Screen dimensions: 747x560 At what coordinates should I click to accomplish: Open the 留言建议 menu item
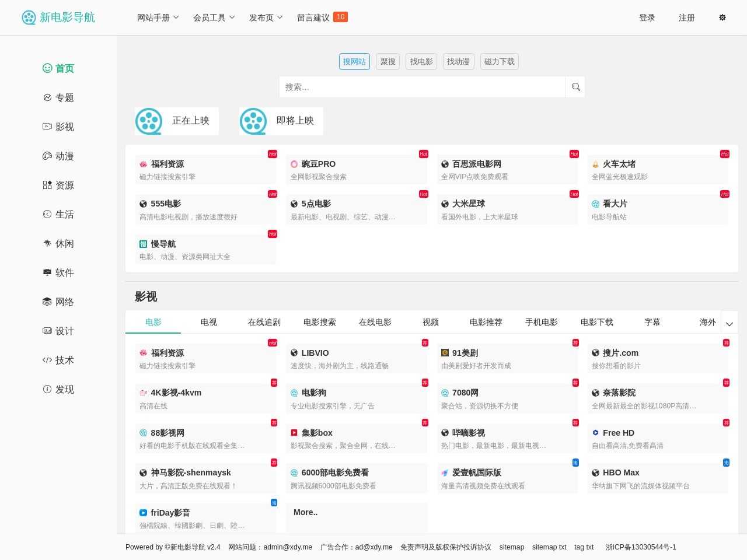pyautogui.click(x=322, y=17)
